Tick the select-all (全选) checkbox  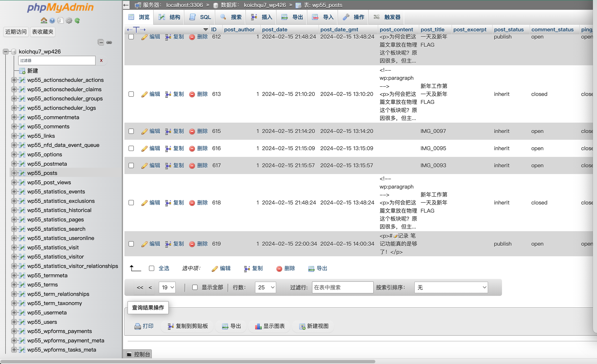(x=152, y=268)
